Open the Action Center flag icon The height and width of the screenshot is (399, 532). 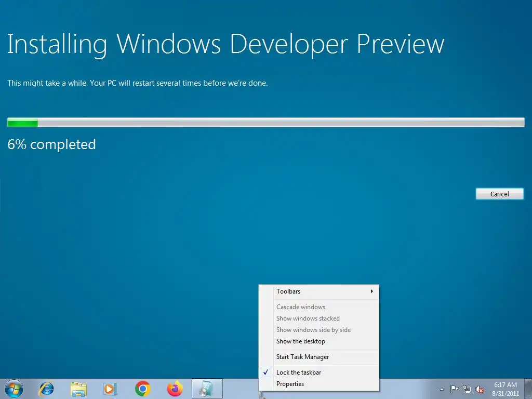pyautogui.click(x=454, y=389)
